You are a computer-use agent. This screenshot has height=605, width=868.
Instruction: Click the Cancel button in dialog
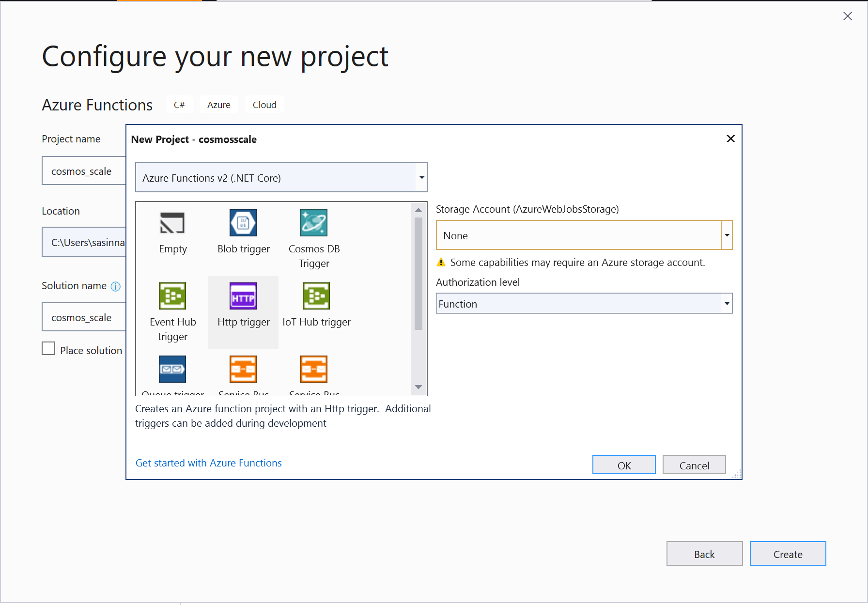[x=694, y=465]
